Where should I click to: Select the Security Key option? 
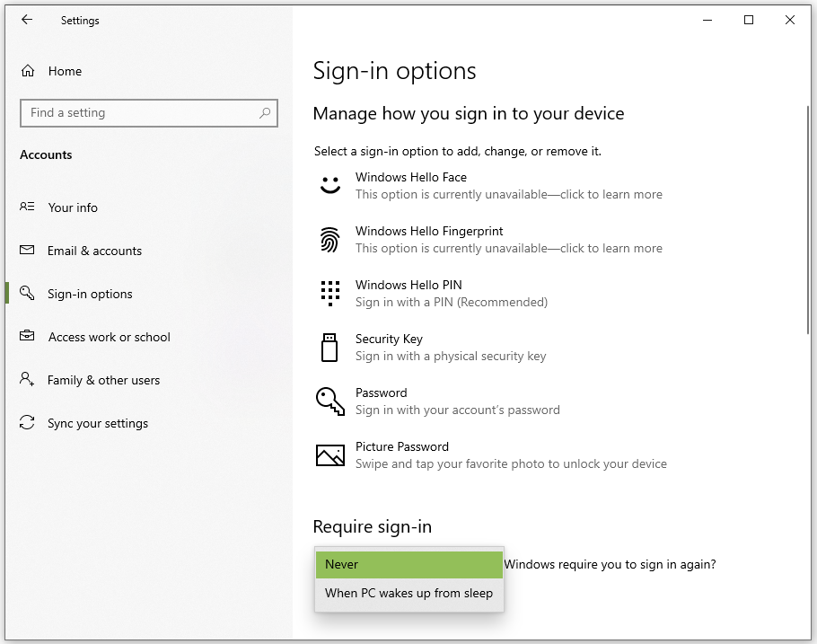pos(433,348)
